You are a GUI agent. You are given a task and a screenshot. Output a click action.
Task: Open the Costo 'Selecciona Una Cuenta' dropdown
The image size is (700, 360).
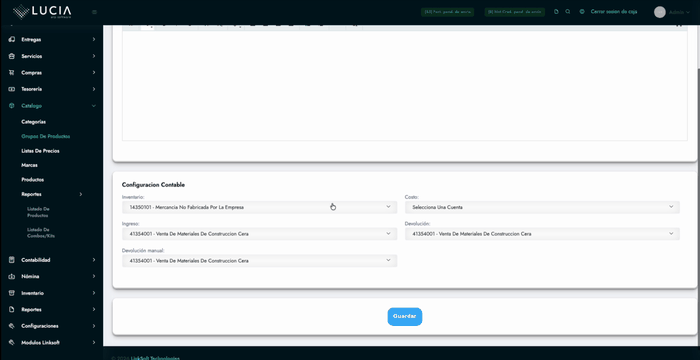[542, 207]
